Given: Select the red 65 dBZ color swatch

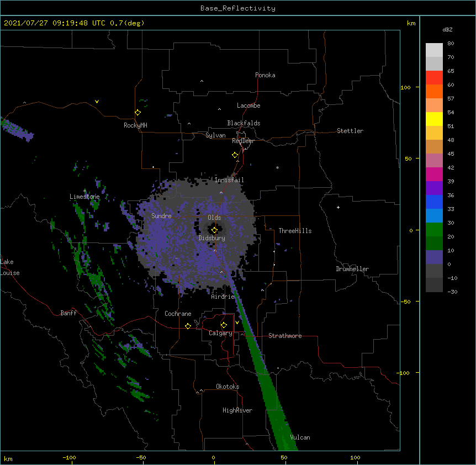Looking at the screenshot, I should 434,77.
